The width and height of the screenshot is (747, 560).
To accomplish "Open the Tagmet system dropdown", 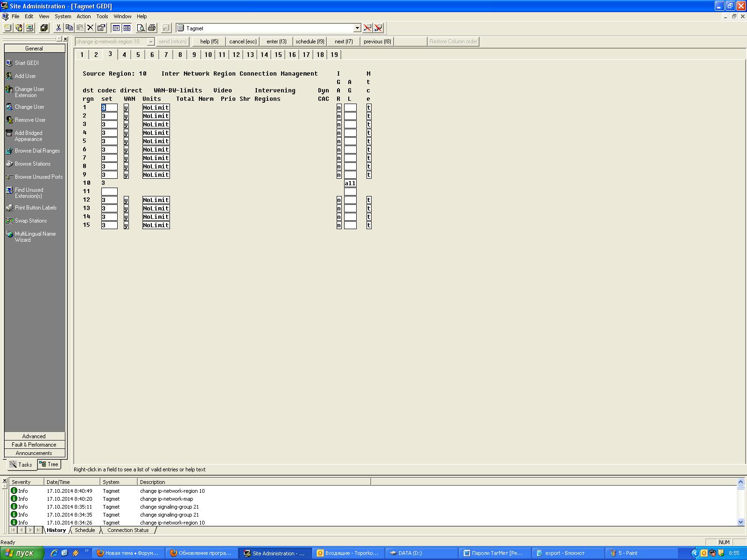I will [x=357, y=28].
